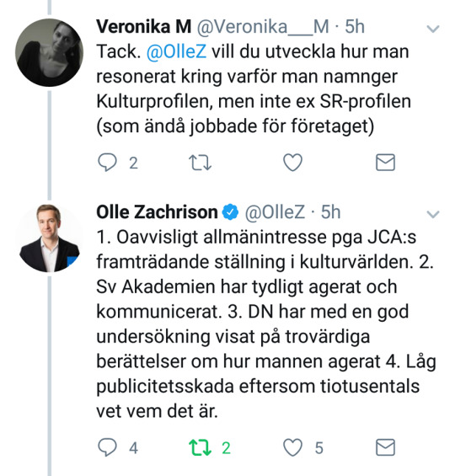Open 5h timestamp on Veronika's tweet
This screenshot has width=455, height=476.
click(355, 27)
